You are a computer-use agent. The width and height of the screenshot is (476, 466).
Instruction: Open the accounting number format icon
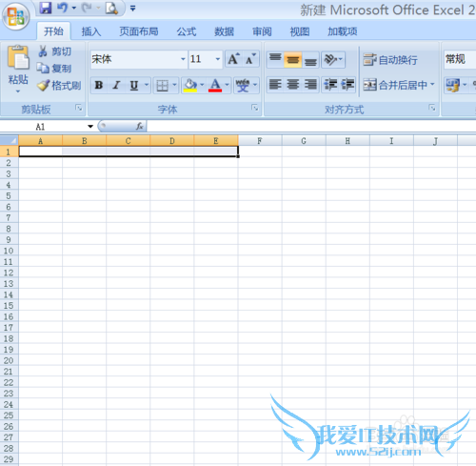click(x=452, y=85)
